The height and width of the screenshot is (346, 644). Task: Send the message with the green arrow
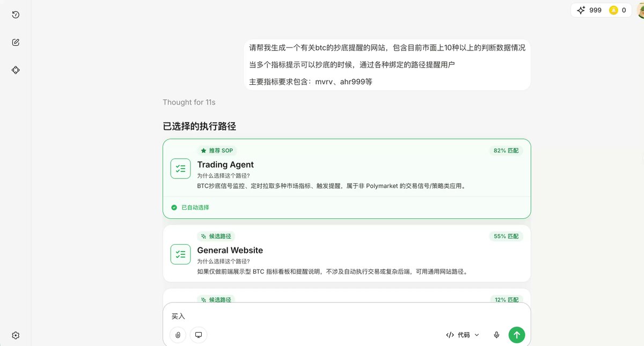(x=517, y=335)
